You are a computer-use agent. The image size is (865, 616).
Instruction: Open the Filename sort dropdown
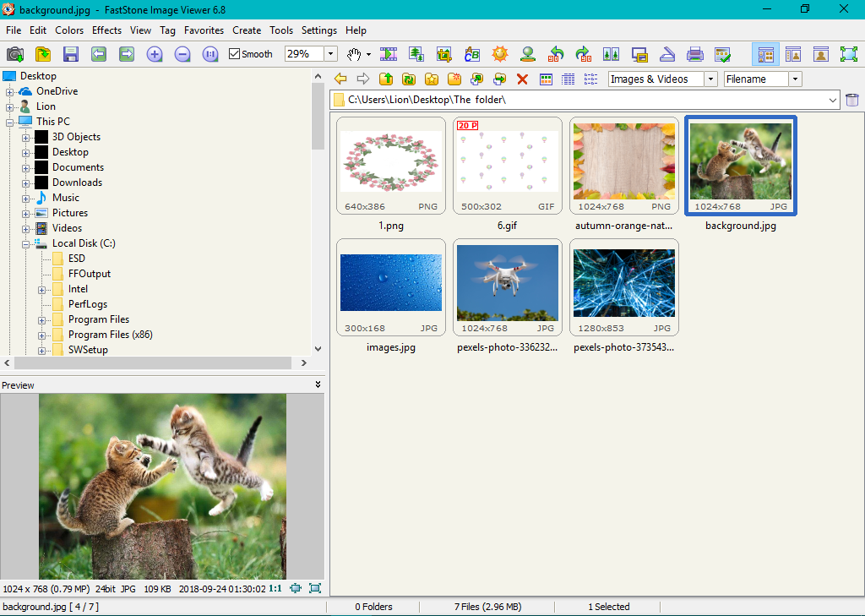tap(795, 79)
